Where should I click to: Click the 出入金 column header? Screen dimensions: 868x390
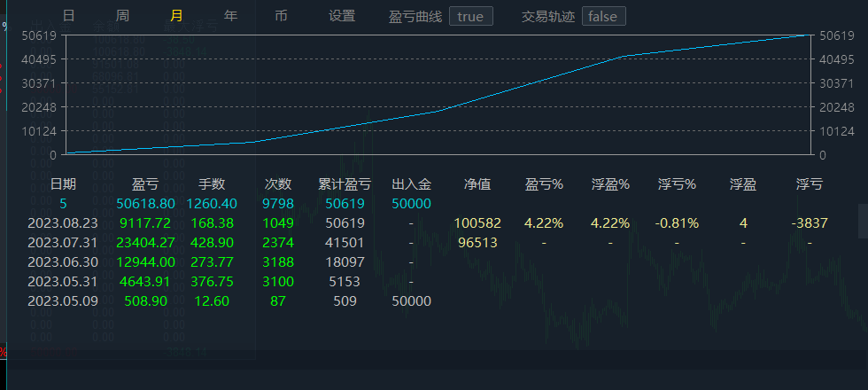411,184
